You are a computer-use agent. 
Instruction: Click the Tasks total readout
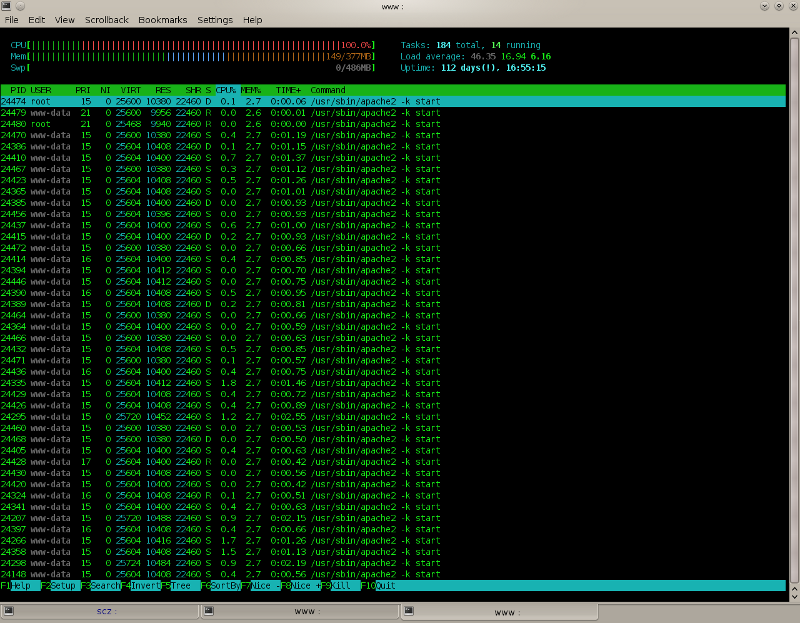pos(470,45)
